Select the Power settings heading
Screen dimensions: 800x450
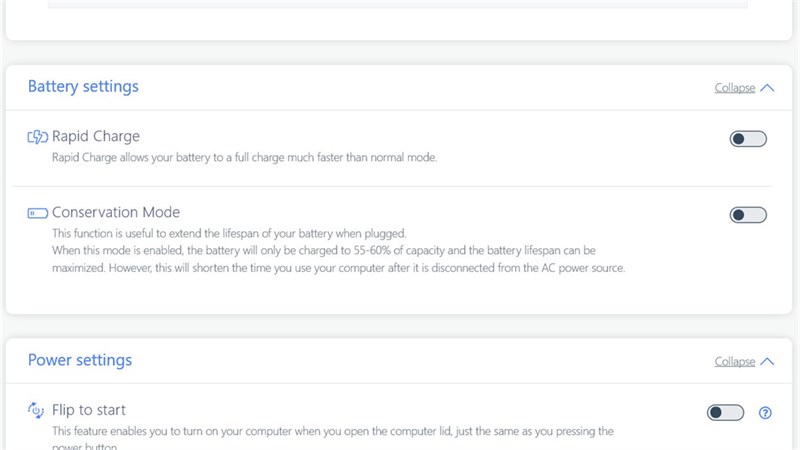point(80,360)
